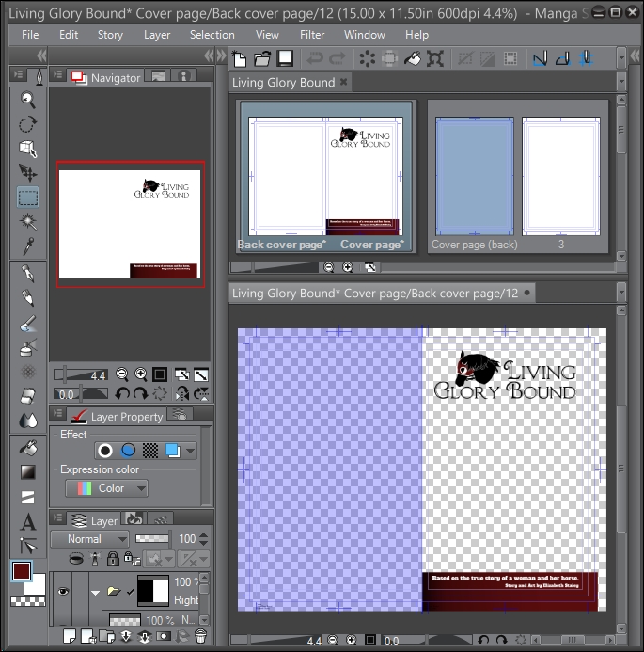
Task: Select the Text tool
Action: (28, 521)
